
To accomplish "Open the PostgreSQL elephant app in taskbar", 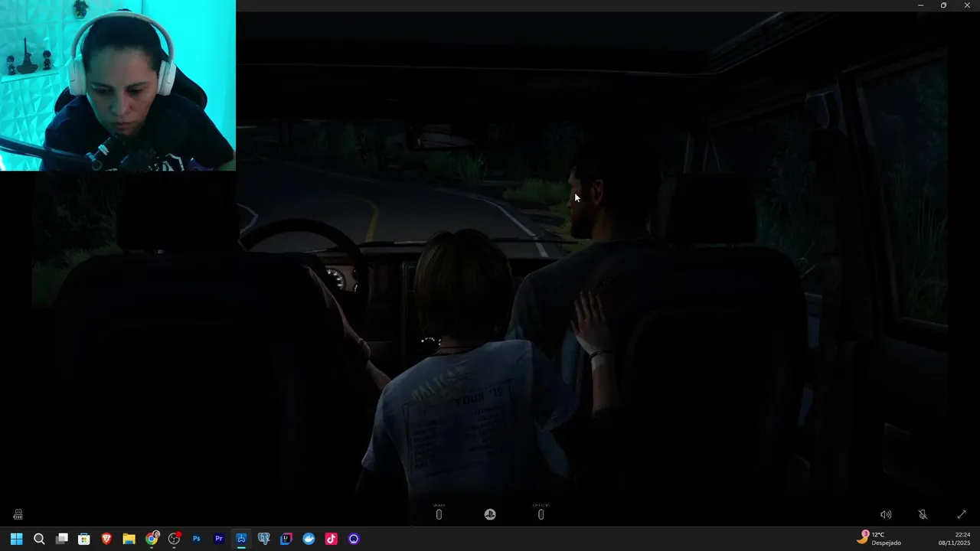I will (263, 539).
